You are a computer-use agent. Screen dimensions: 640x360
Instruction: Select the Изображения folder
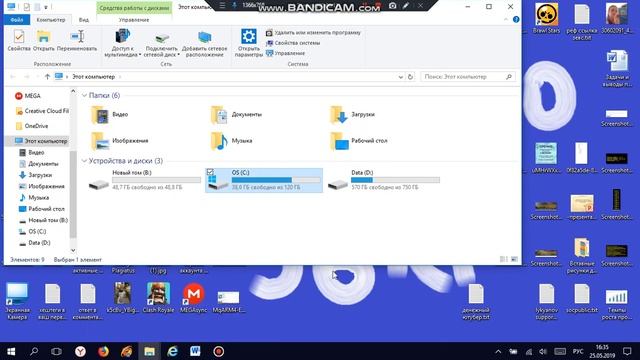(x=120, y=141)
